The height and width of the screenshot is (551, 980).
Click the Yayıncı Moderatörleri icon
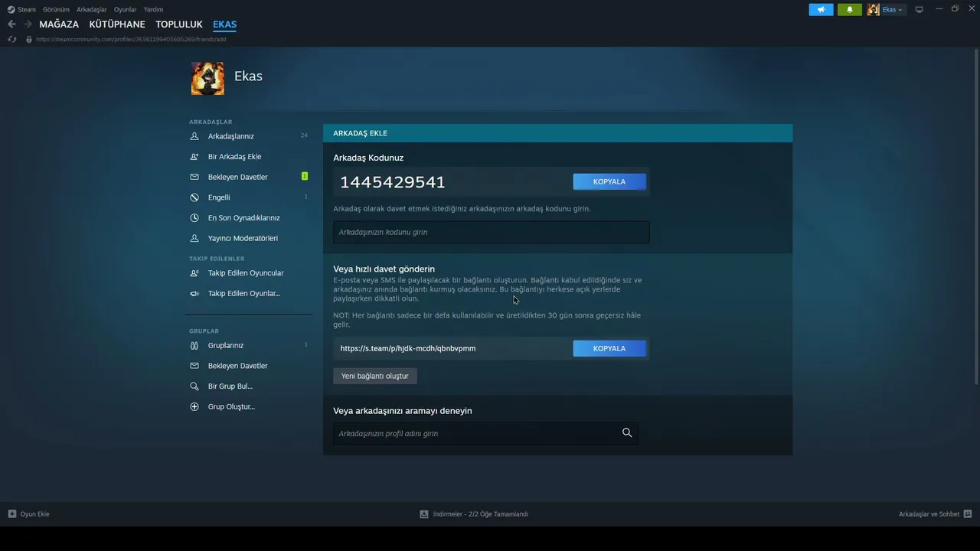point(194,238)
